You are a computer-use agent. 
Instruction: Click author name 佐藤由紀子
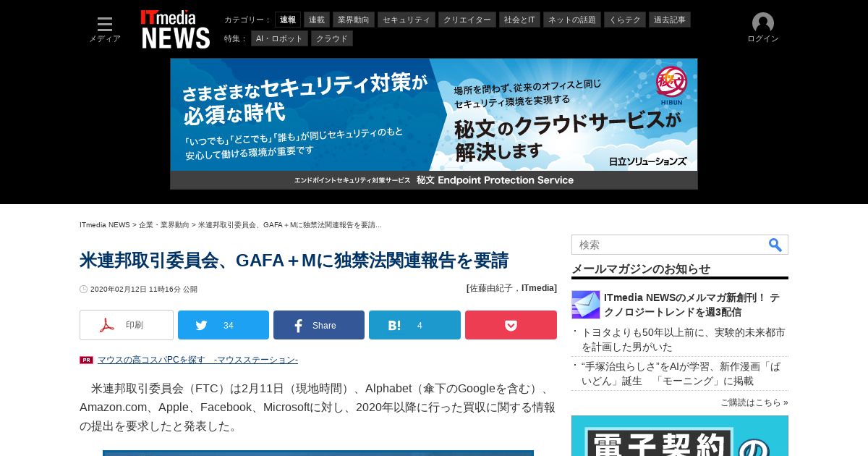pos(492,288)
